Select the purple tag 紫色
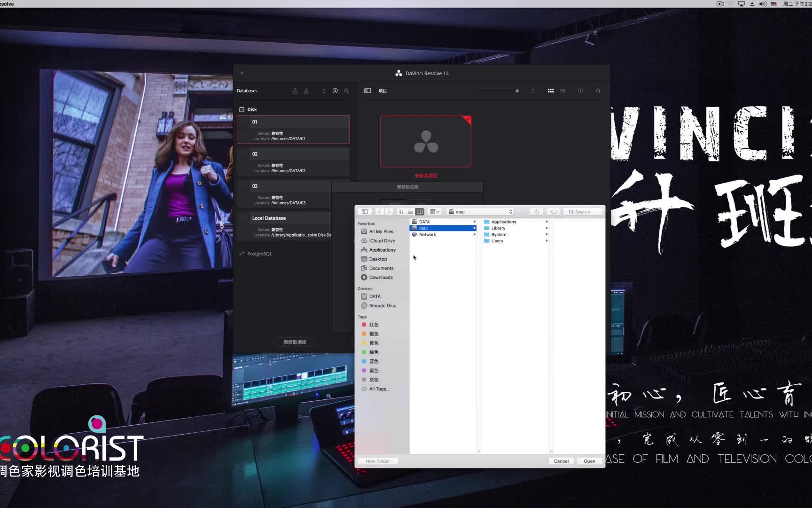The height and width of the screenshot is (508, 812). point(370,370)
